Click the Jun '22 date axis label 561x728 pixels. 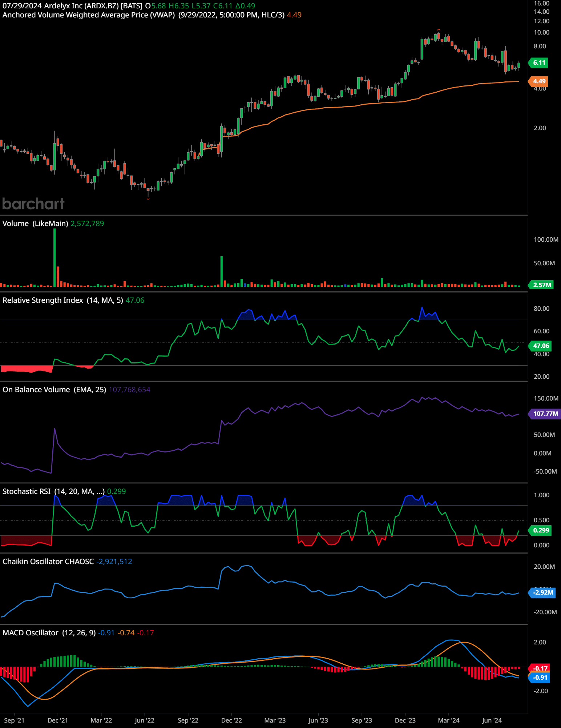[x=145, y=720]
